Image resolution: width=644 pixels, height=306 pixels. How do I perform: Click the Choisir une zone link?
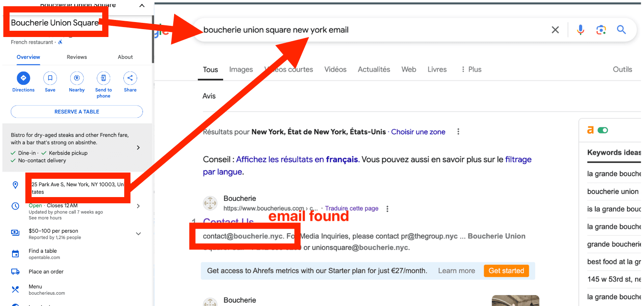[418, 132]
